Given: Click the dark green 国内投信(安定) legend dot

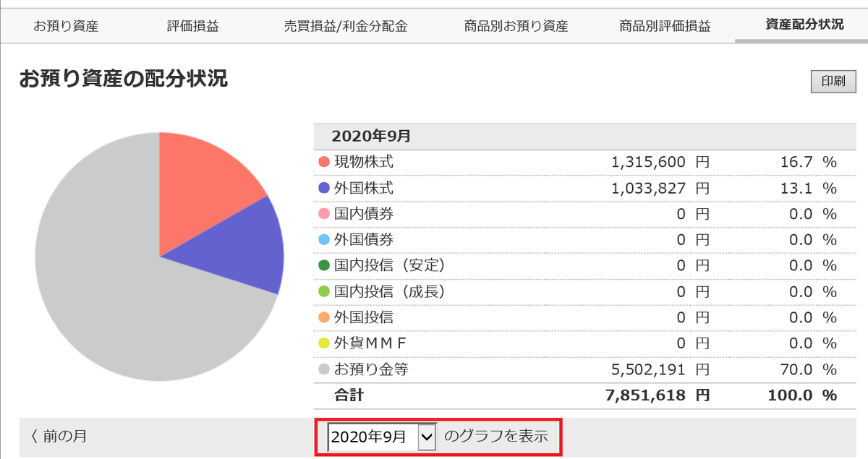Looking at the screenshot, I should click(x=324, y=265).
